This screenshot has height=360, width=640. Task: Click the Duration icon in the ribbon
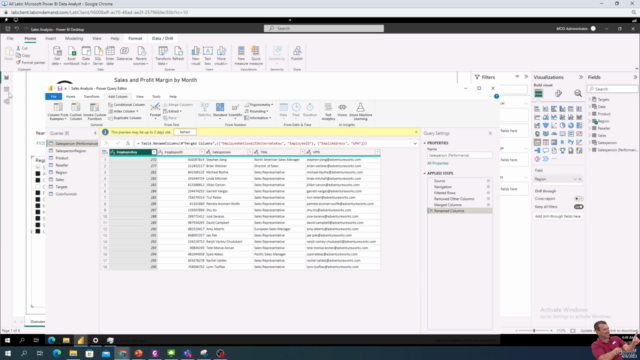[310, 110]
